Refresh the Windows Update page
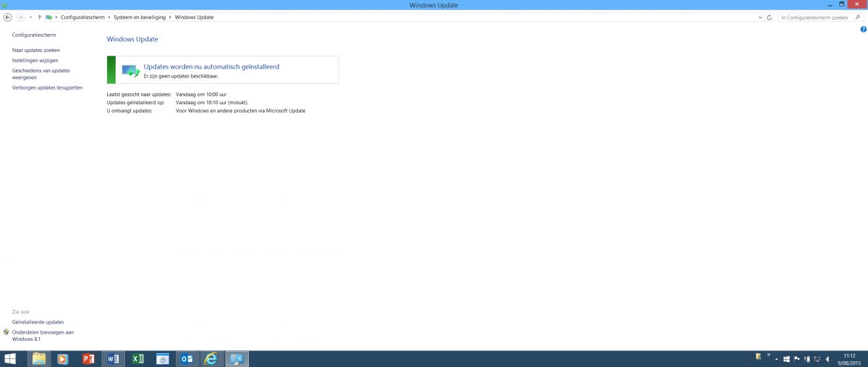 770,17
